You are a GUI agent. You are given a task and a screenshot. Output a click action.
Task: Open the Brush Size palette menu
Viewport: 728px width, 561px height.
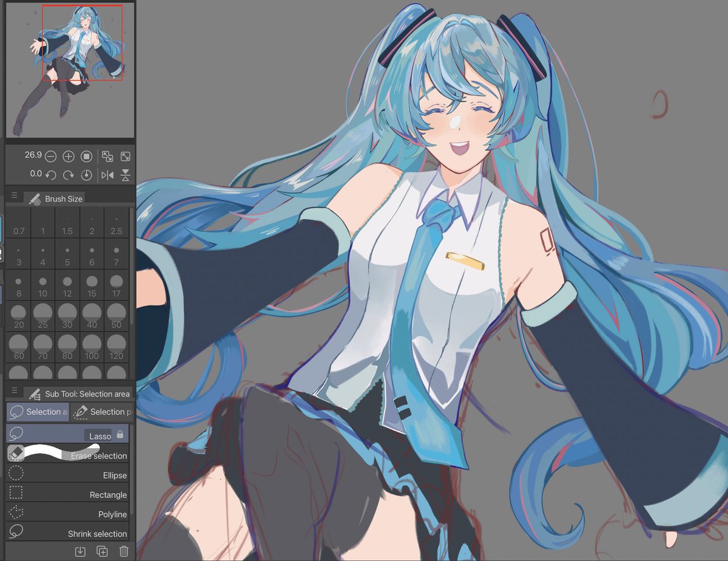14,196
